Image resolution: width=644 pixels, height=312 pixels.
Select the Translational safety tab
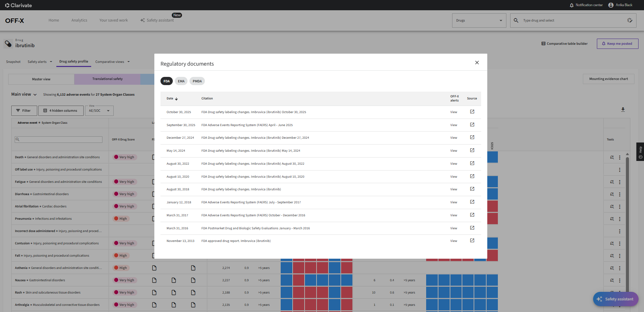click(x=107, y=79)
